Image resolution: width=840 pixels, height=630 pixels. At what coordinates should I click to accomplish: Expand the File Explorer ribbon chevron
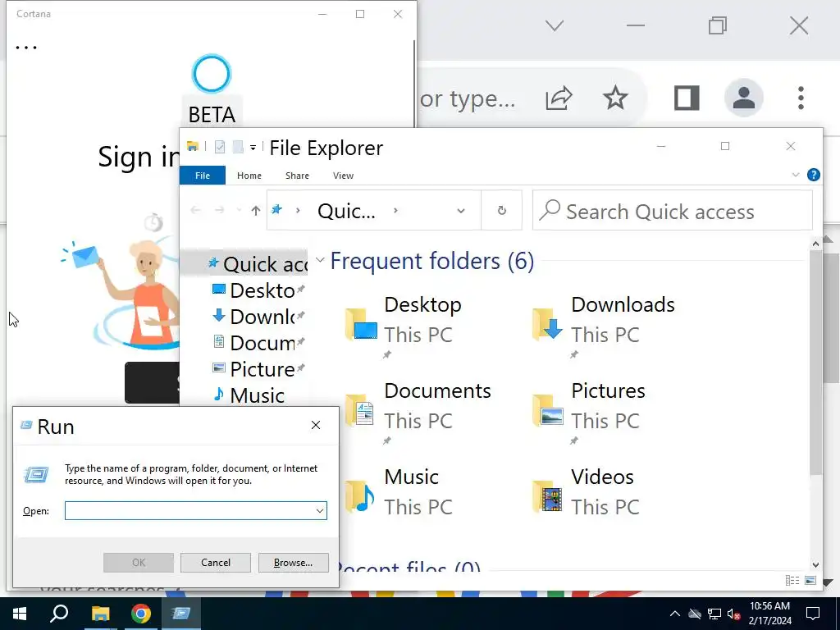[x=796, y=176]
